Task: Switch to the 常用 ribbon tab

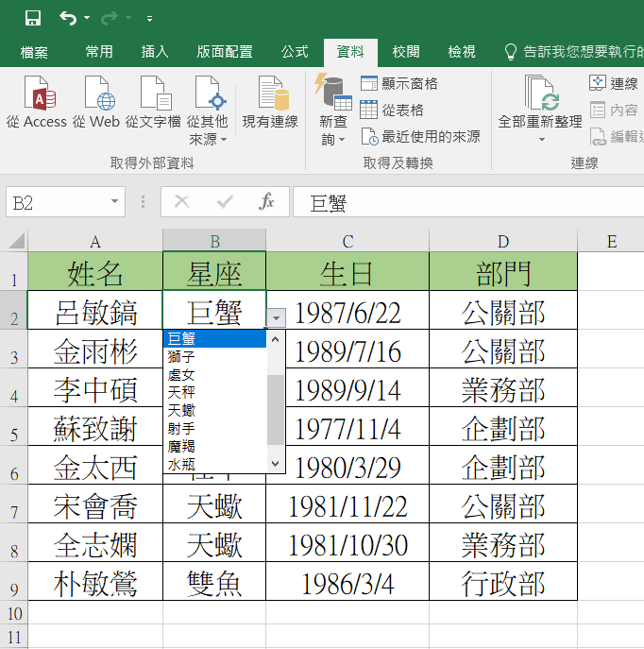Action: tap(99, 52)
